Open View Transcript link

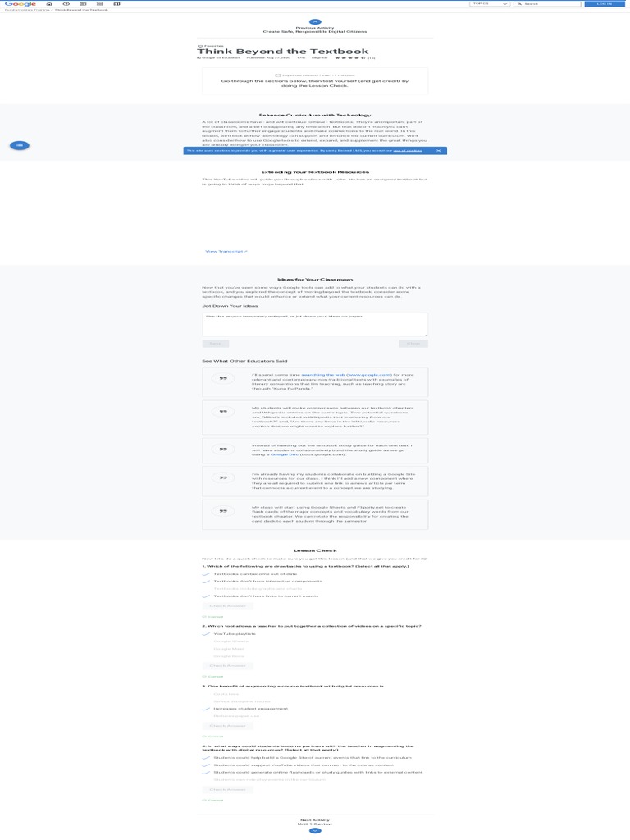[226, 251]
